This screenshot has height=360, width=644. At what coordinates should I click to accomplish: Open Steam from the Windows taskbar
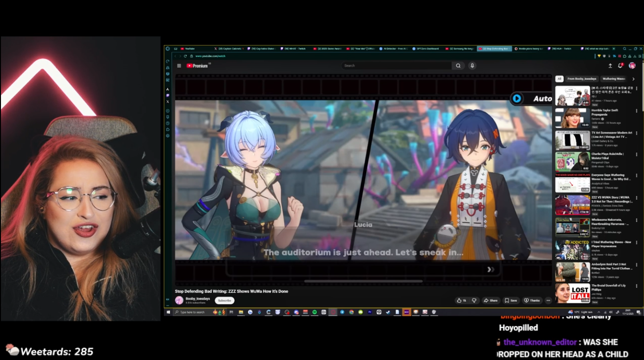point(388,312)
